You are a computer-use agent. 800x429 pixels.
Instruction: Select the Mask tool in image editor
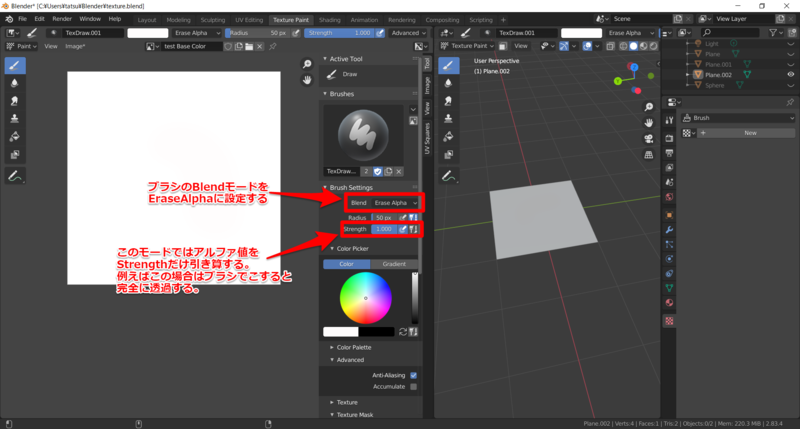pos(15,154)
